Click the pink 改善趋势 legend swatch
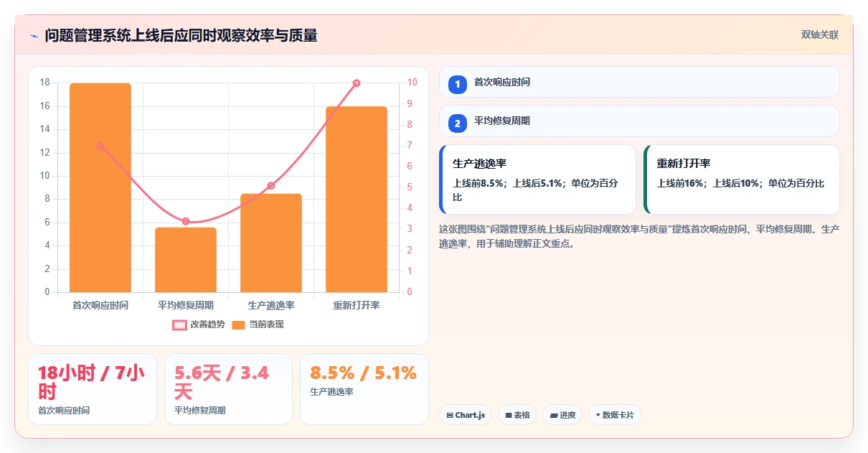 pyautogui.click(x=179, y=325)
